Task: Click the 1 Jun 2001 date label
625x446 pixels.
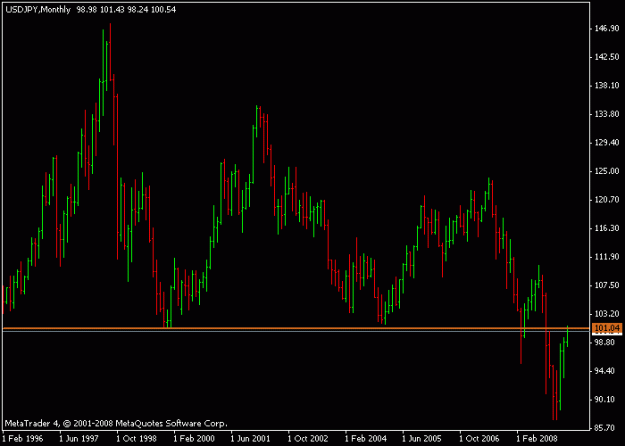Action: point(251,438)
